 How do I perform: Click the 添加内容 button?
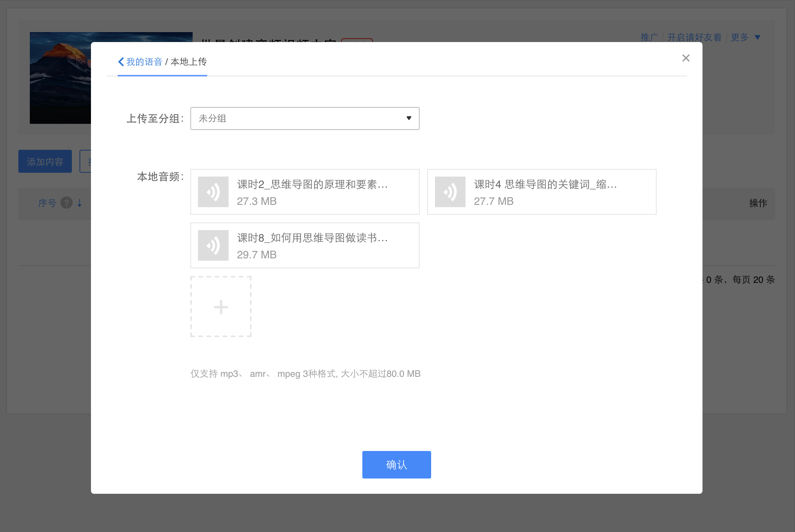[45, 161]
